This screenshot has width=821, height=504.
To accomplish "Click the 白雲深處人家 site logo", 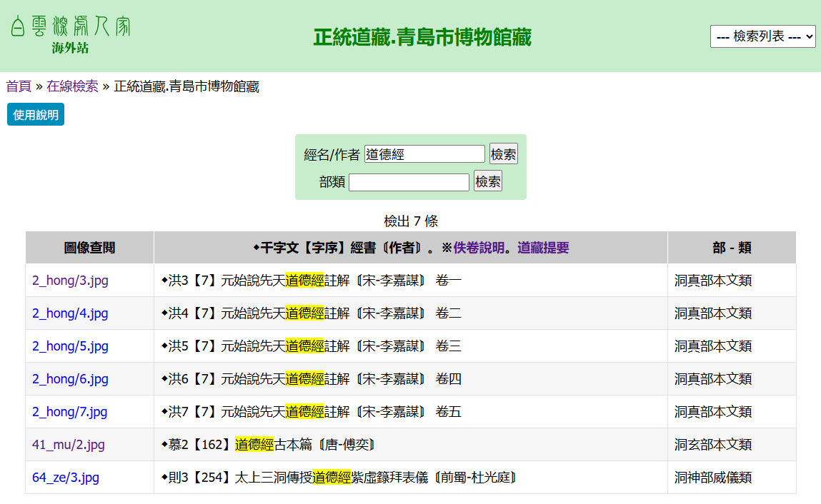I will [x=70, y=26].
